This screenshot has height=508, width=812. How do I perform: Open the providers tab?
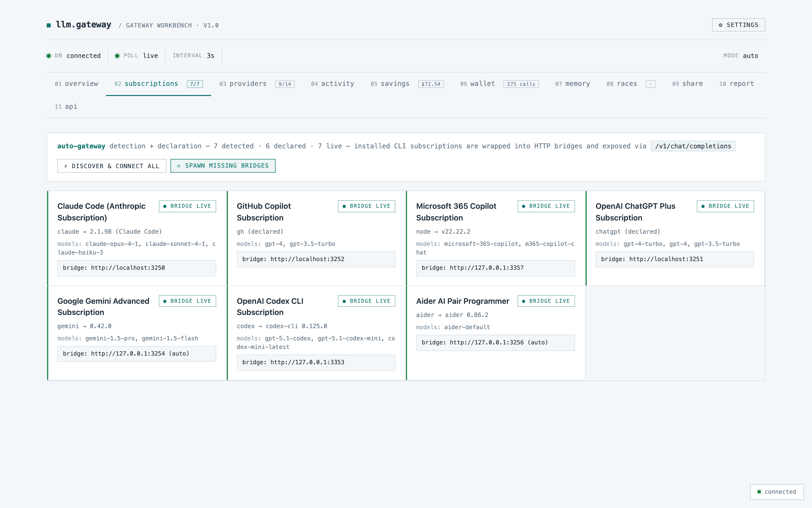click(257, 84)
